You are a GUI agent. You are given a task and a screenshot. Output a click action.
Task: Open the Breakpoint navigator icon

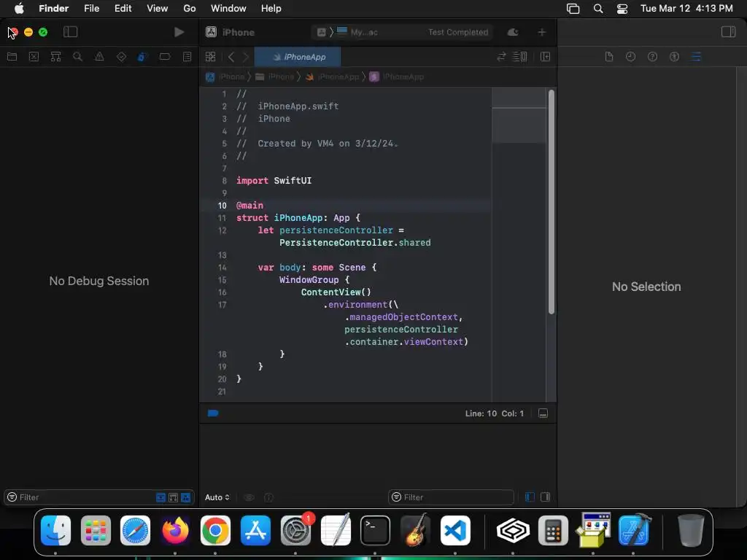point(165,57)
